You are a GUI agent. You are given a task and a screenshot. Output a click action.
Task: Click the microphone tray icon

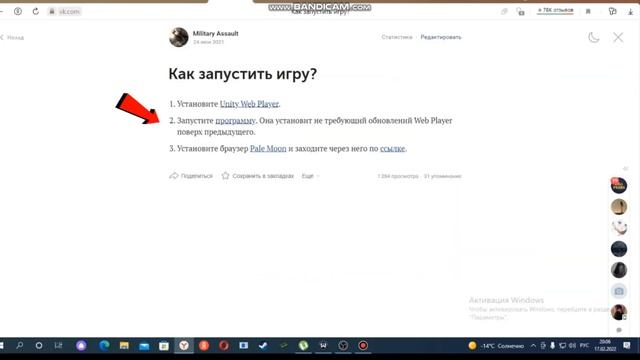point(552,346)
